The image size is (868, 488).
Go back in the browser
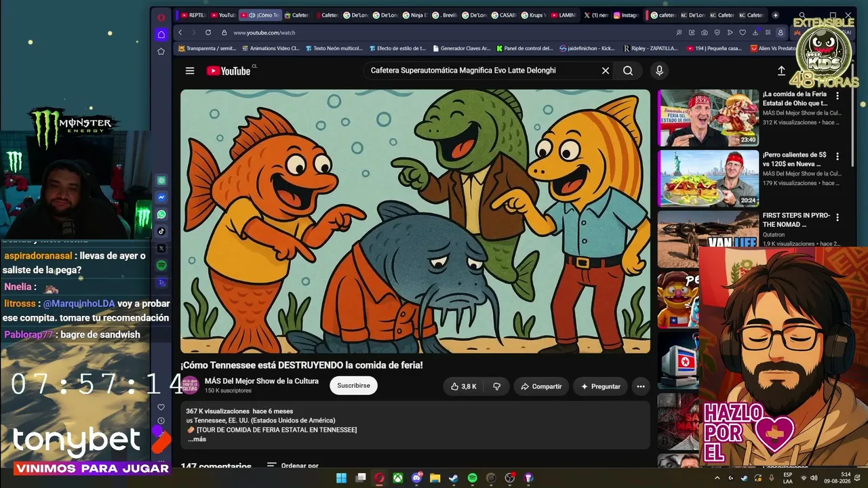(x=180, y=33)
